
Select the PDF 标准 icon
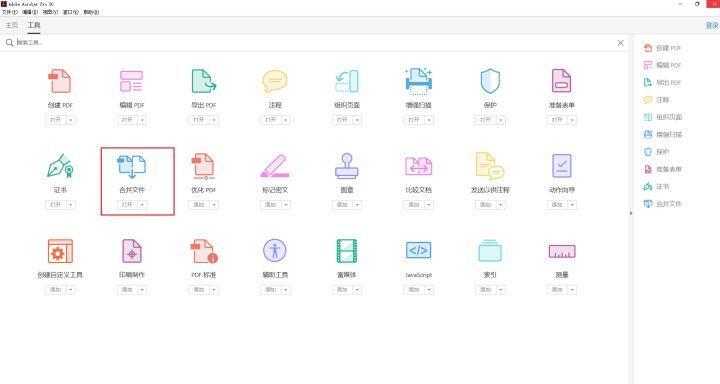pyautogui.click(x=204, y=251)
